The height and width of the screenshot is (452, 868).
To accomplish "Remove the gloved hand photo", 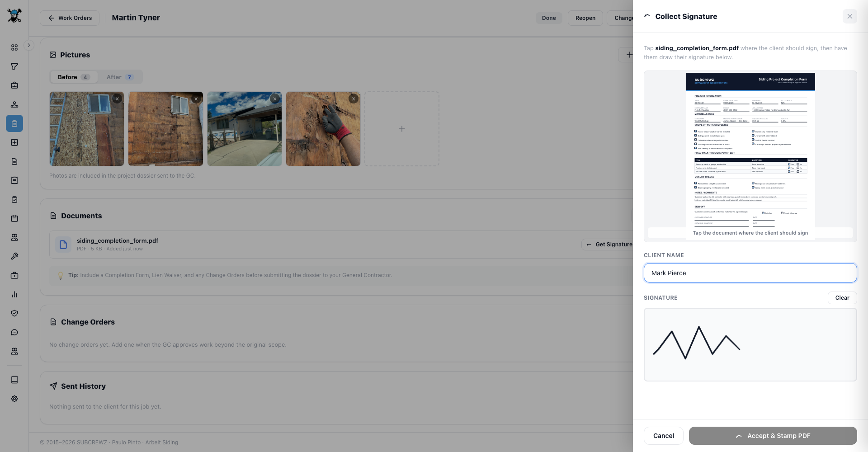I will [354, 99].
